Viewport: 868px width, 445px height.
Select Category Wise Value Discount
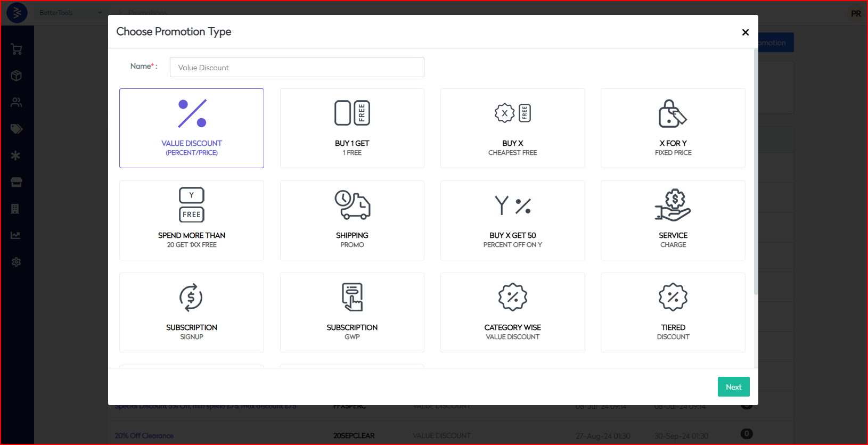pyautogui.click(x=512, y=312)
